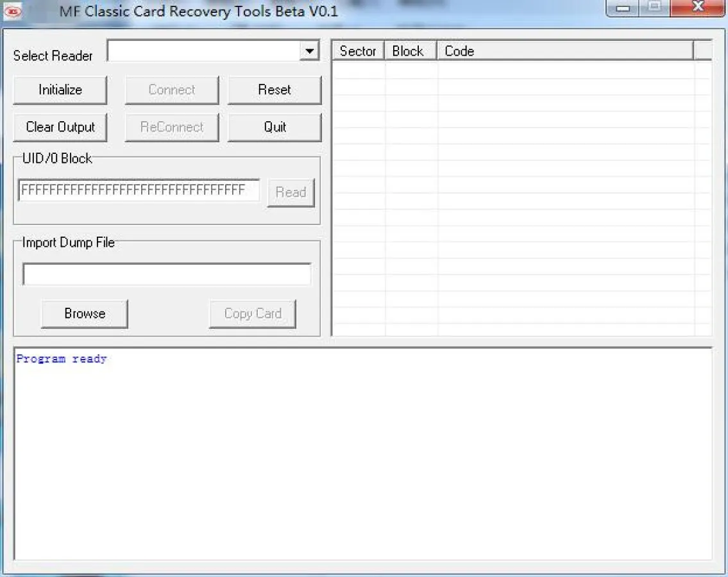Minimize the recovery tool window
The image size is (728, 577).
(623, 9)
